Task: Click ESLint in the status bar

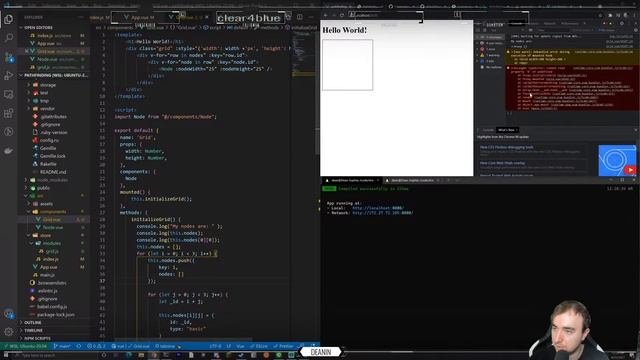Action: [259, 347]
